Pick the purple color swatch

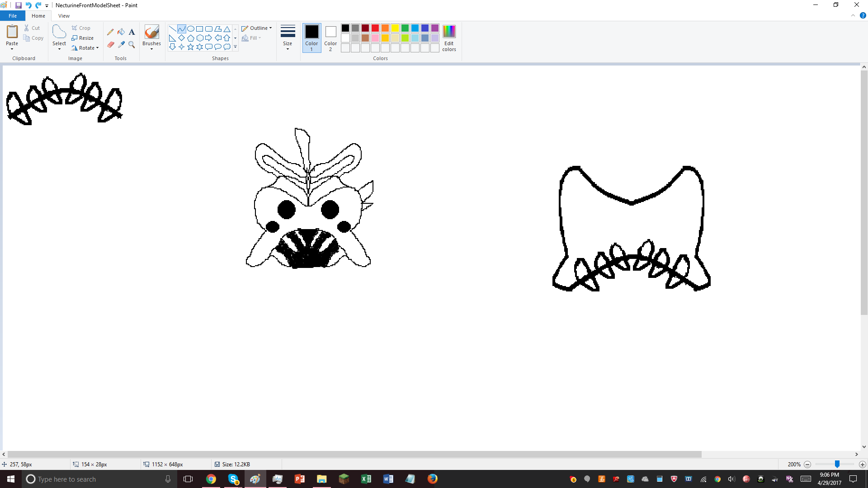pyautogui.click(x=435, y=28)
